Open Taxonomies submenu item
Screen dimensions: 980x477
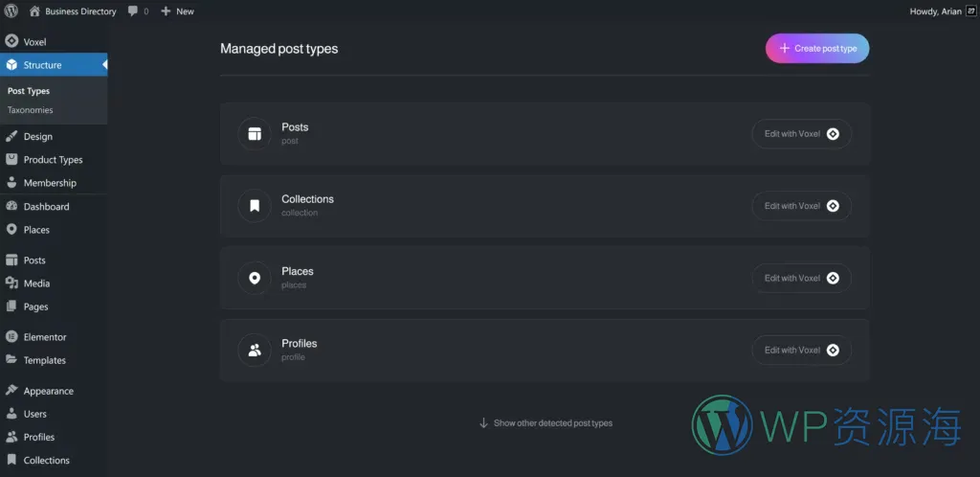[x=30, y=110]
